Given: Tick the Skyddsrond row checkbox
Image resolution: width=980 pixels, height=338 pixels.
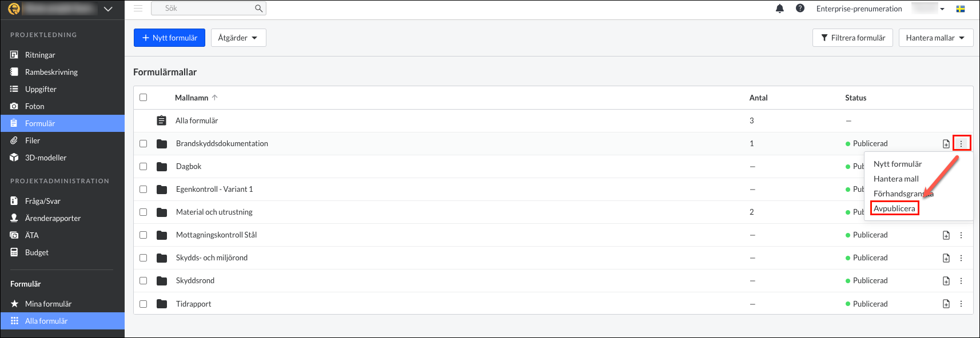Looking at the screenshot, I should coord(144,280).
